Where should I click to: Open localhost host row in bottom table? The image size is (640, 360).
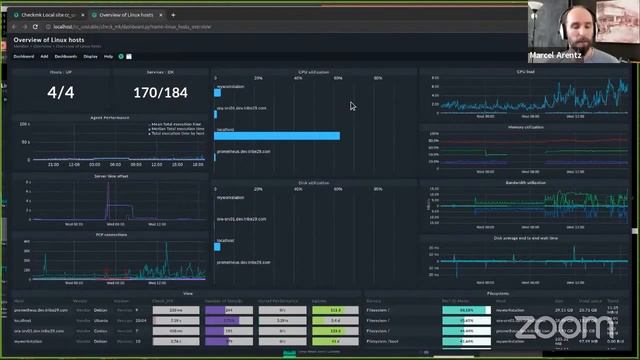22,321
